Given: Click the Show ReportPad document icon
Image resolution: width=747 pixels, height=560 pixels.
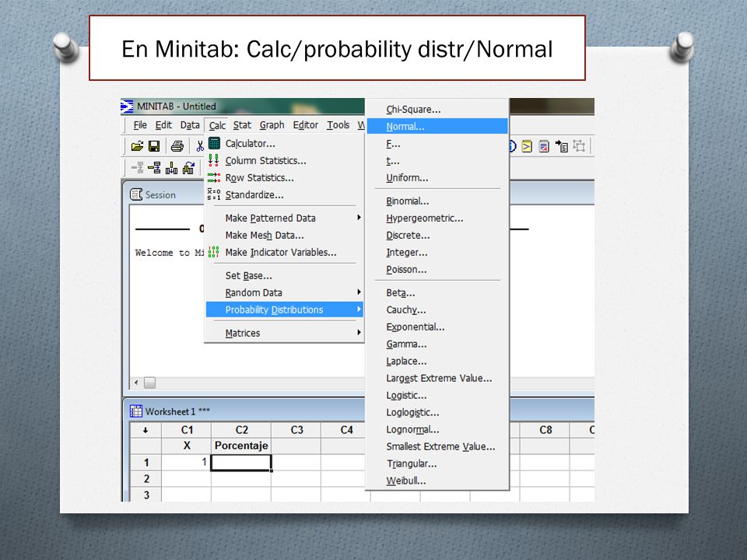Looking at the screenshot, I should (x=544, y=146).
